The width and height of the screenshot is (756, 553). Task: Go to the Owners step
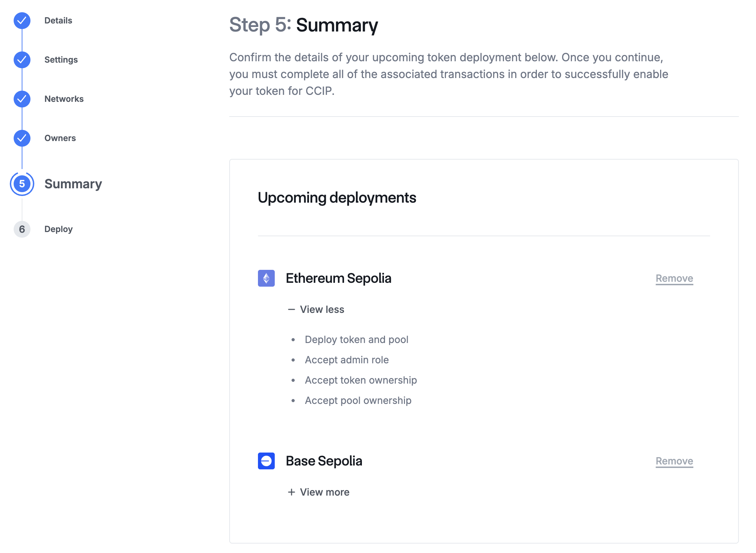(60, 138)
